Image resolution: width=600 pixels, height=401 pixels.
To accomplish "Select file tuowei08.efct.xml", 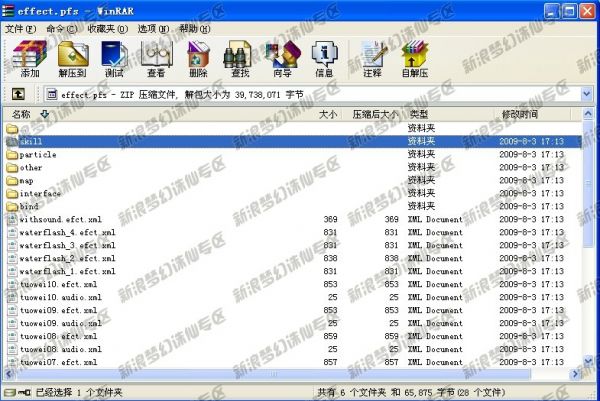I will 58,336.
